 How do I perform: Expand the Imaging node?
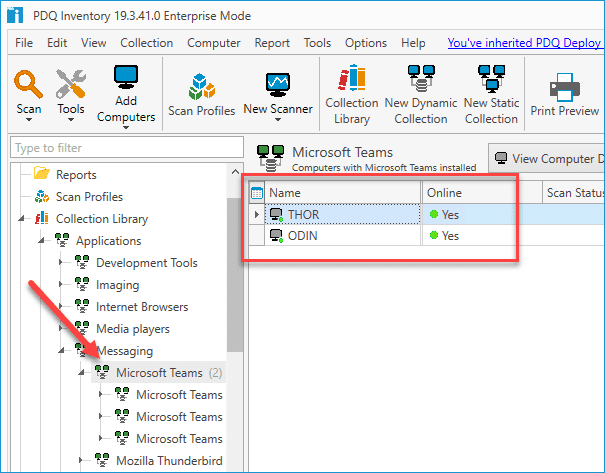coord(61,284)
